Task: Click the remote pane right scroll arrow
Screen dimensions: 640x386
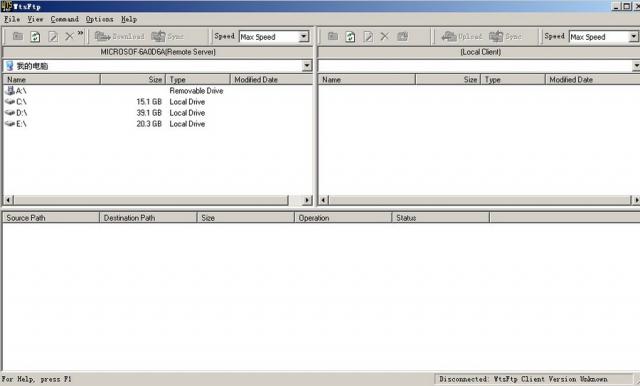Action: (307, 200)
